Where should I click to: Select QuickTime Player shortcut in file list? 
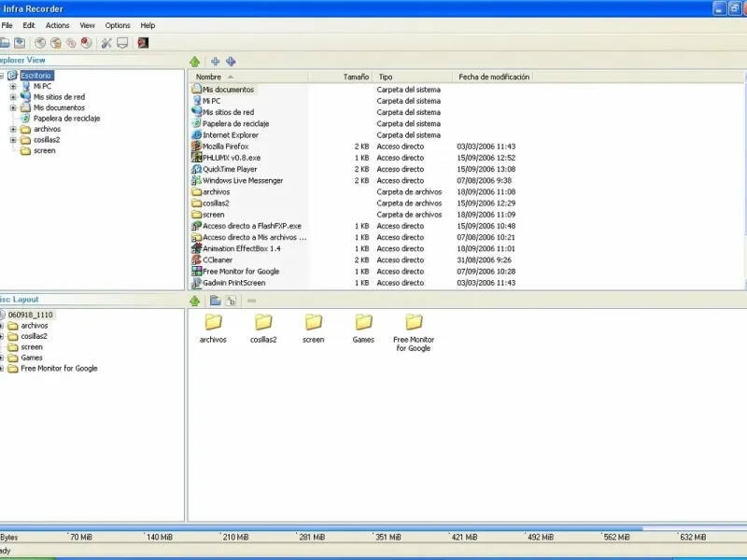(x=230, y=169)
